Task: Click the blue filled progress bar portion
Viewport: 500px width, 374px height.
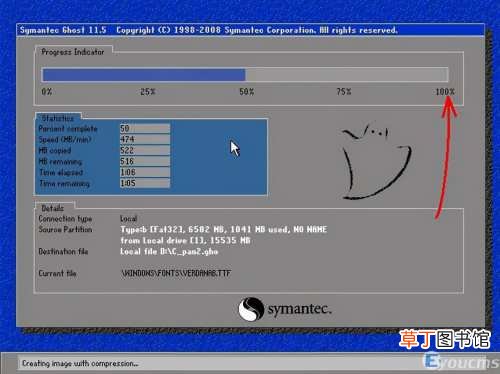Action: [144, 75]
